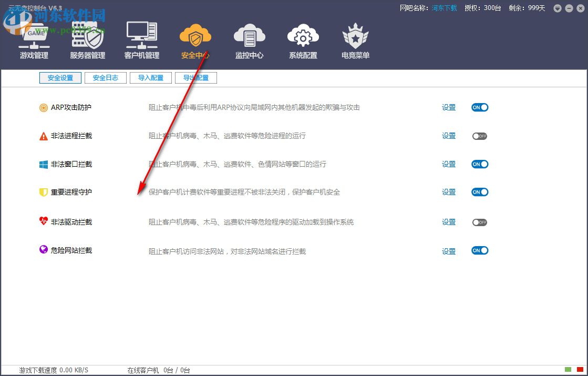Click the ARP攻击防护 shield icon
Image resolution: width=588 pixels, height=376 pixels.
43,107
